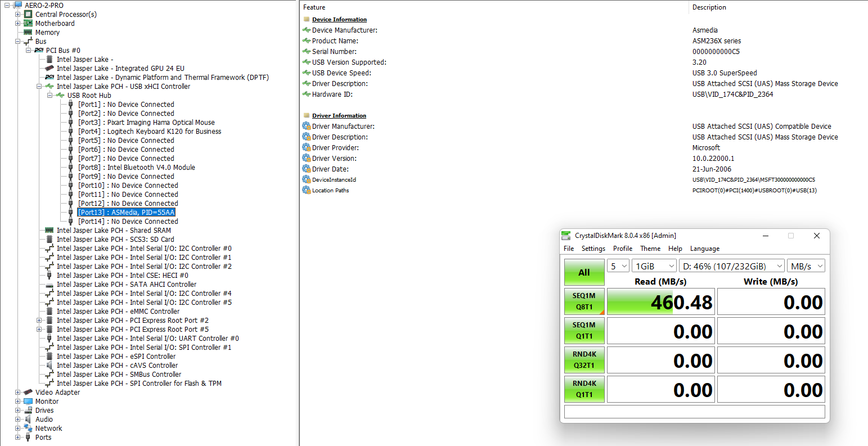Click the Driver Version gear icon
The width and height of the screenshot is (868, 446).
pyautogui.click(x=307, y=158)
